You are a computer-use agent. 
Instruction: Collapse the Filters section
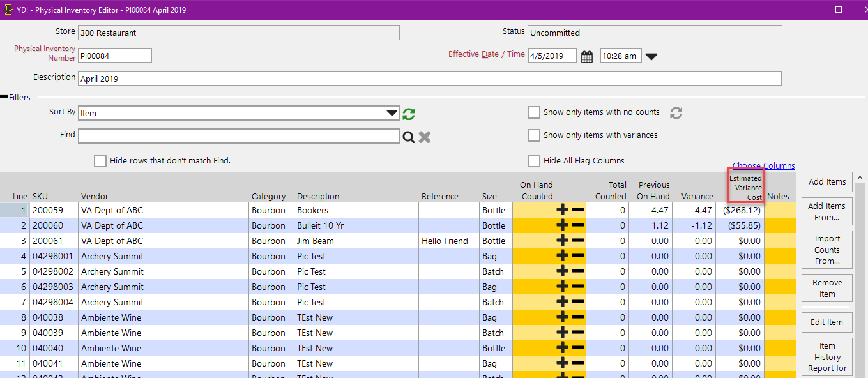[4, 97]
